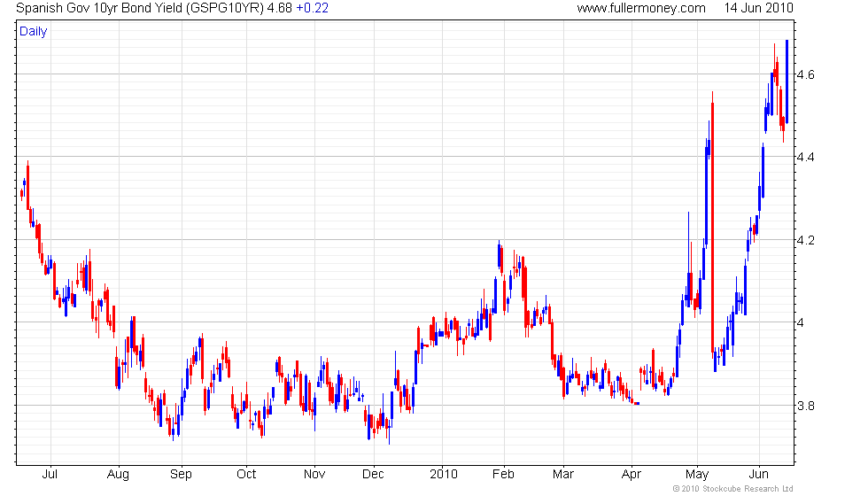Click the last price value 4.68
The width and height of the screenshot is (868, 496).
pyautogui.click(x=280, y=8)
